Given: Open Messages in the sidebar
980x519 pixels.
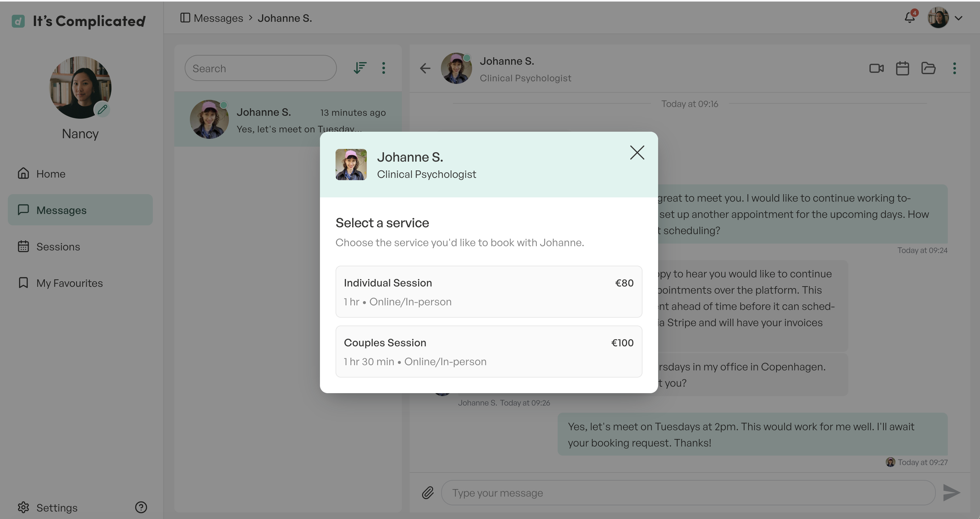Looking at the screenshot, I should pos(80,210).
